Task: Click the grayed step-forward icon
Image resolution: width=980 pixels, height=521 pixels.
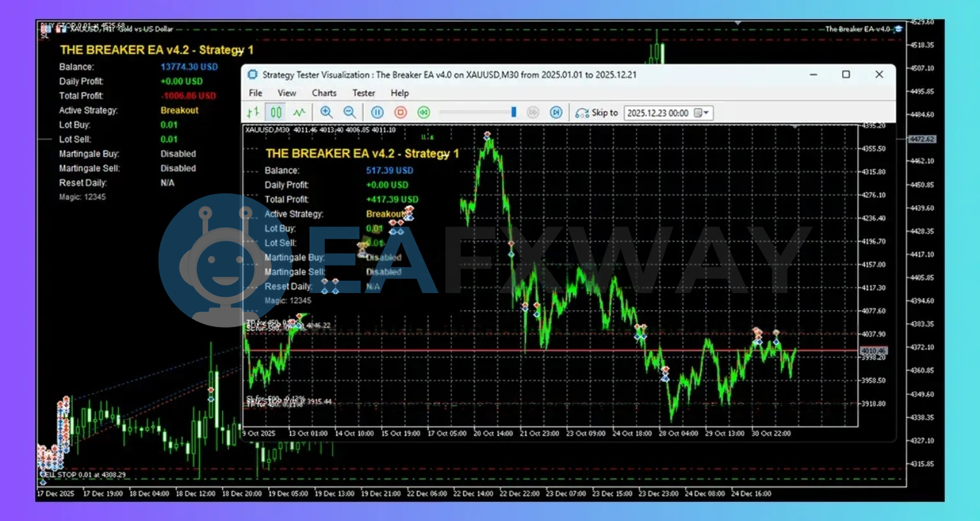Action: [533, 112]
